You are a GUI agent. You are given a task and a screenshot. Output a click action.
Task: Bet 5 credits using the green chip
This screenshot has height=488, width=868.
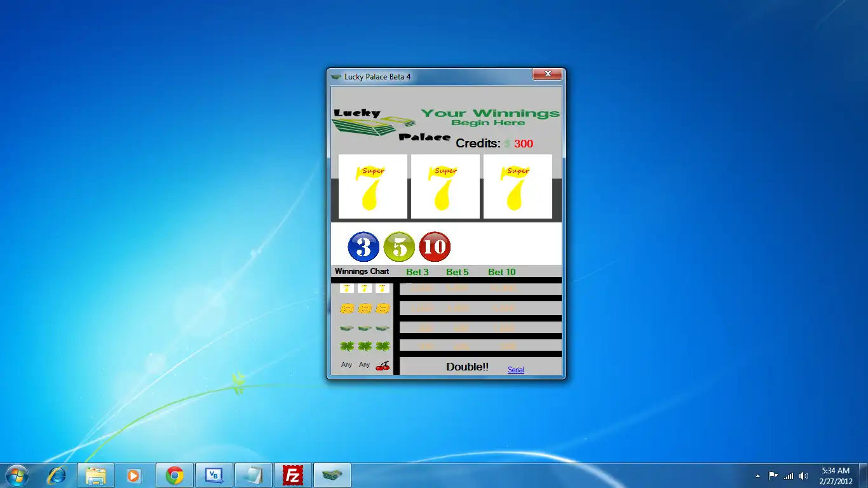pos(400,247)
